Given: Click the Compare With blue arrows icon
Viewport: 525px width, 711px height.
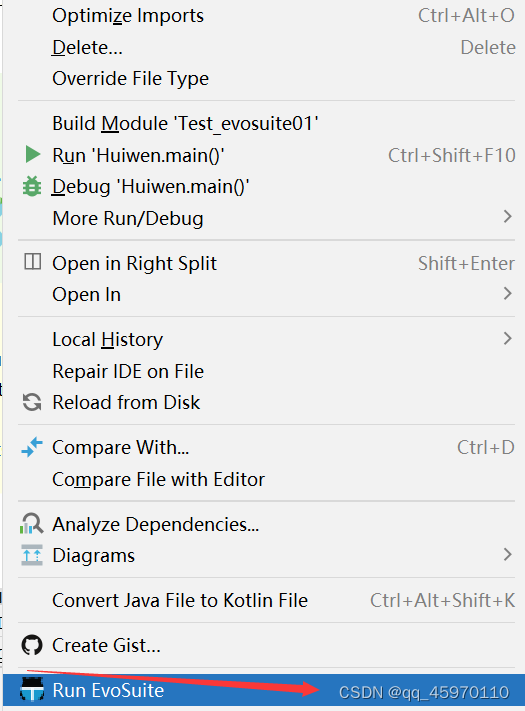Looking at the screenshot, I should pyautogui.click(x=32, y=447).
